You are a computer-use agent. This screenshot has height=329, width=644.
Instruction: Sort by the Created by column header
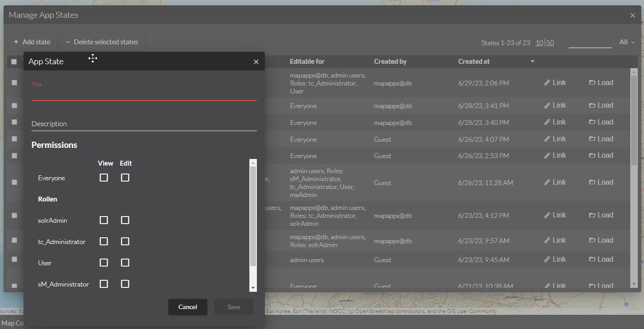tap(390, 62)
